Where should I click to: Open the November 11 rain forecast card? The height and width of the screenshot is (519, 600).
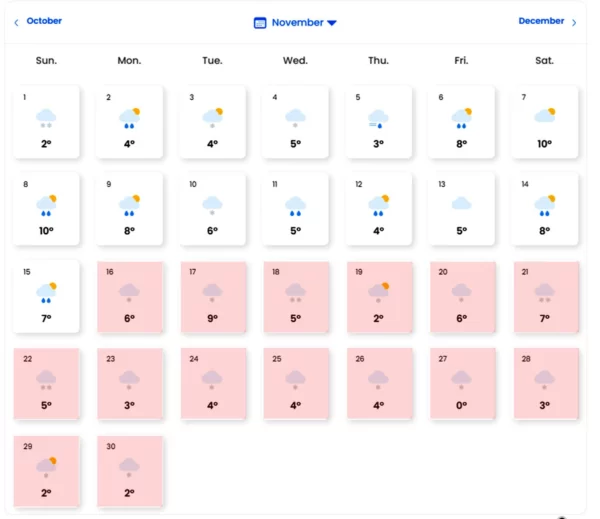[295, 209]
